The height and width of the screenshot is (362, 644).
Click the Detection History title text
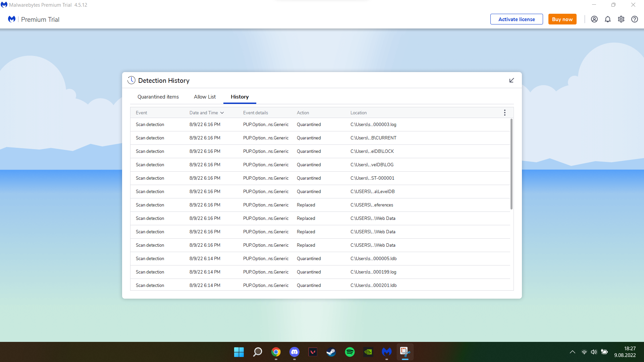pos(164,80)
